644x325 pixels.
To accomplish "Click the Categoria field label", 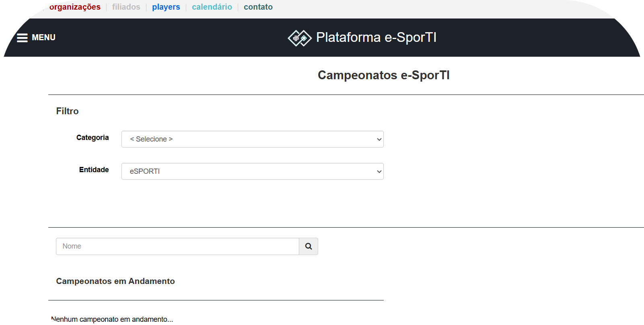I will (93, 138).
